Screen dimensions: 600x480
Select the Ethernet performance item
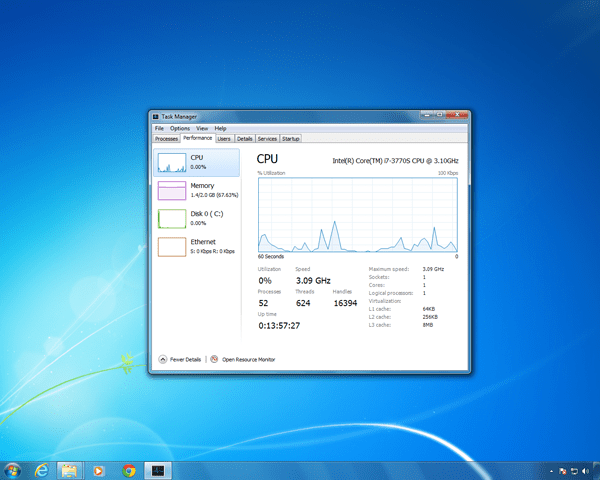pyautogui.click(x=197, y=247)
